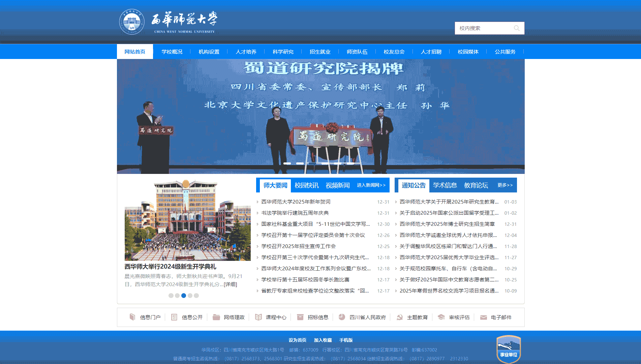Open the 信息门户 icon link
Viewport: 641px width, 364px height.
click(x=132, y=317)
